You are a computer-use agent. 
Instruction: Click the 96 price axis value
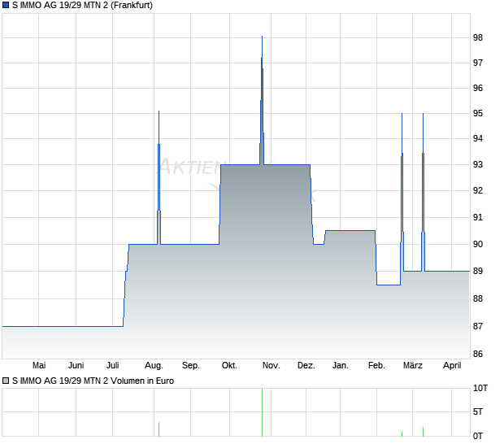tap(478, 88)
